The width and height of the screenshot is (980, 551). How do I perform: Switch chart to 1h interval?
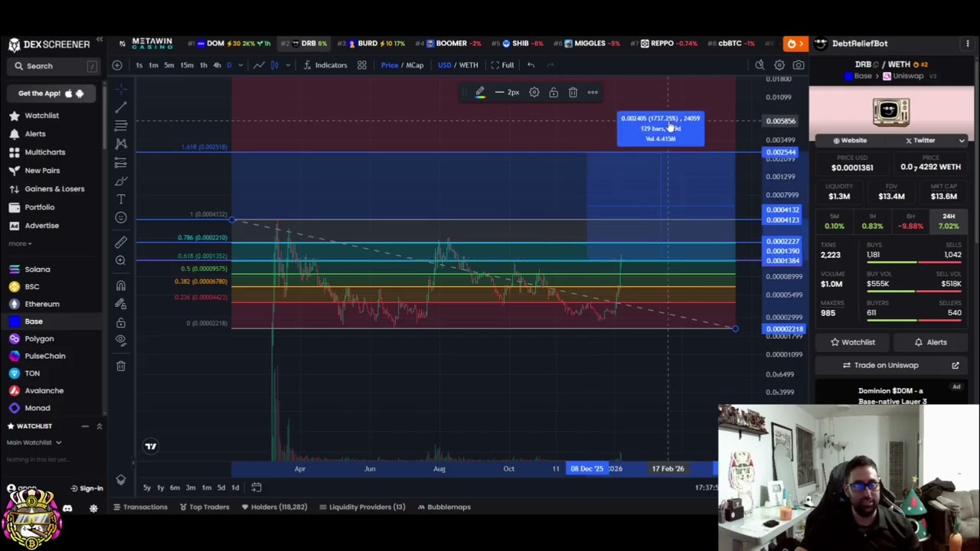(x=203, y=65)
